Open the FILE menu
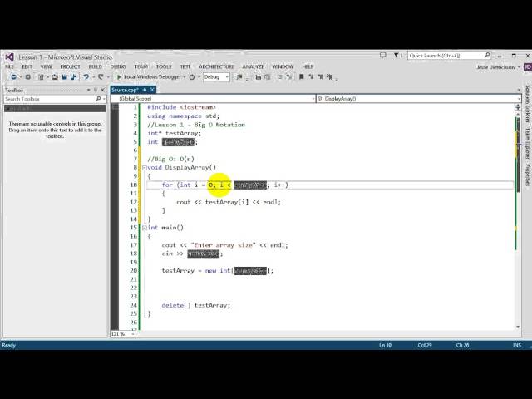This screenshot has height=399, width=532. 9,66
